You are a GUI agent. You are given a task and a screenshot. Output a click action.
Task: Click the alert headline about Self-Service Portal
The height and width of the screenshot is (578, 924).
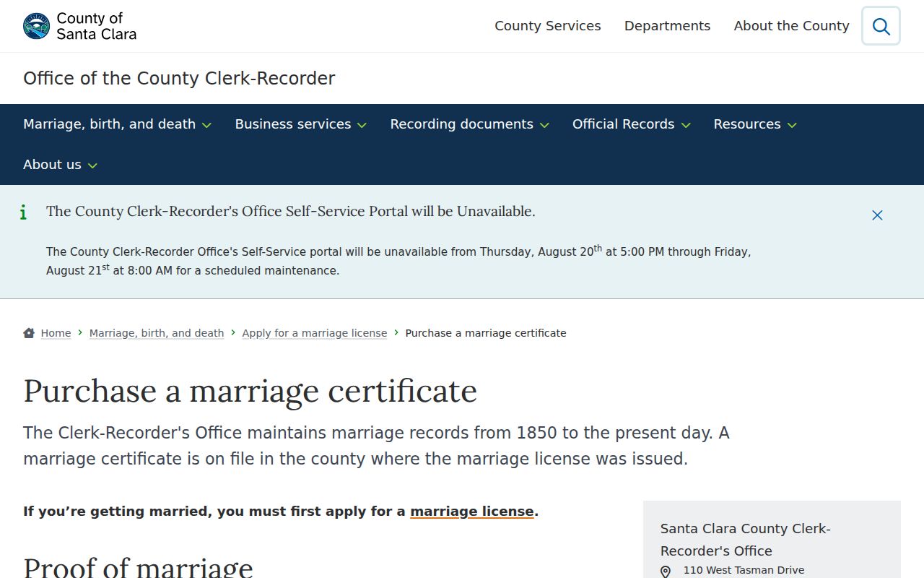(291, 212)
